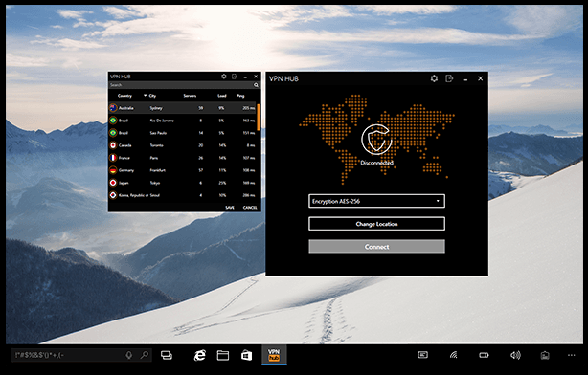Screen dimensions: 588x375
Task: Click the taskbar search box
Action: point(81,355)
